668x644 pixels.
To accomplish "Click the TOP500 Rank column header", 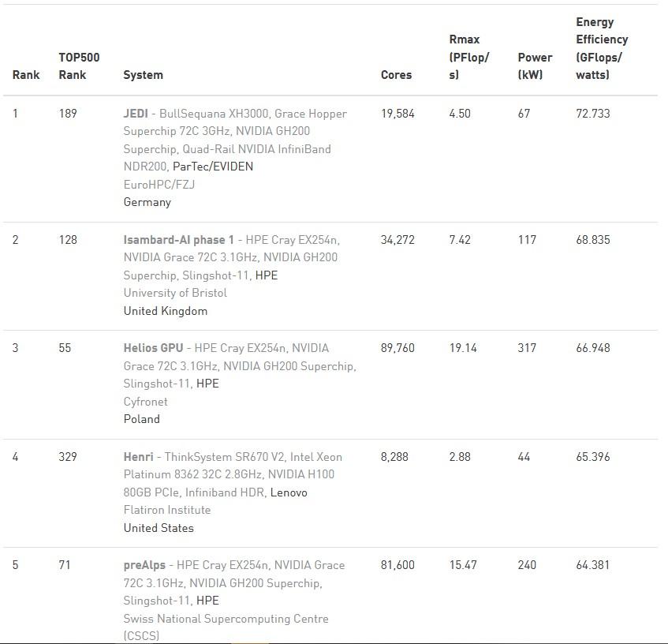I will pyautogui.click(x=79, y=66).
